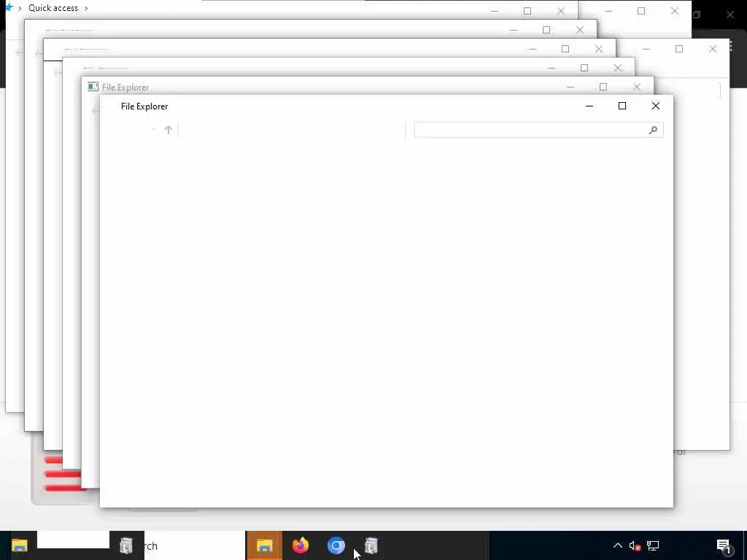Image resolution: width=747 pixels, height=560 pixels.
Task: Open recent locations dropdown beside the Up arrow
Action: point(153,130)
